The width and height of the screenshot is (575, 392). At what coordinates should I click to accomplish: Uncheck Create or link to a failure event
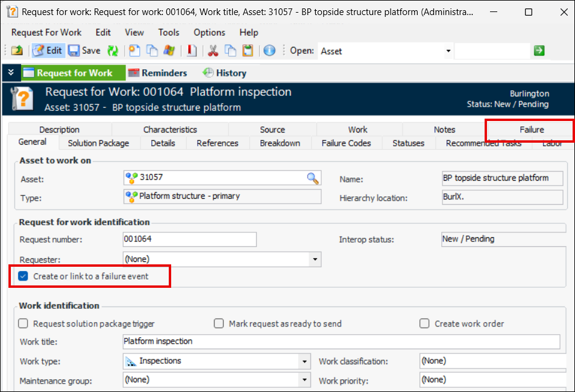pyautogui.click(x=24, y=276)
